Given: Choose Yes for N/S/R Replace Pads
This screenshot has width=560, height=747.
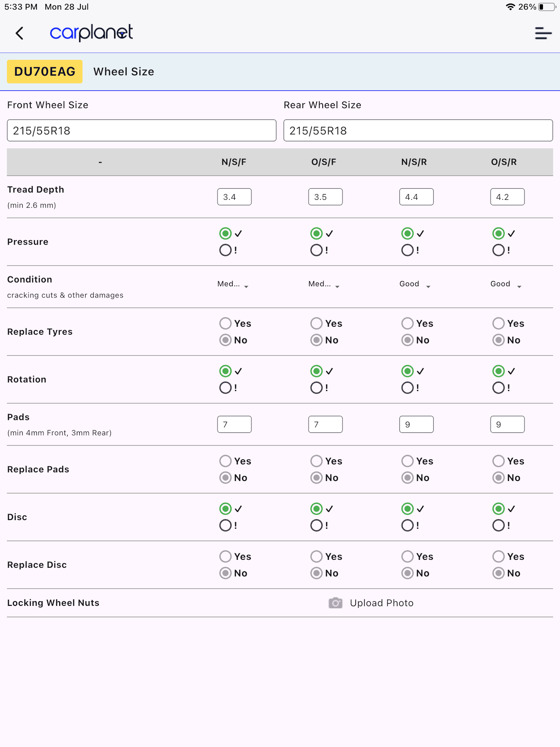Looking at the screenshot, I should (407, 461).
